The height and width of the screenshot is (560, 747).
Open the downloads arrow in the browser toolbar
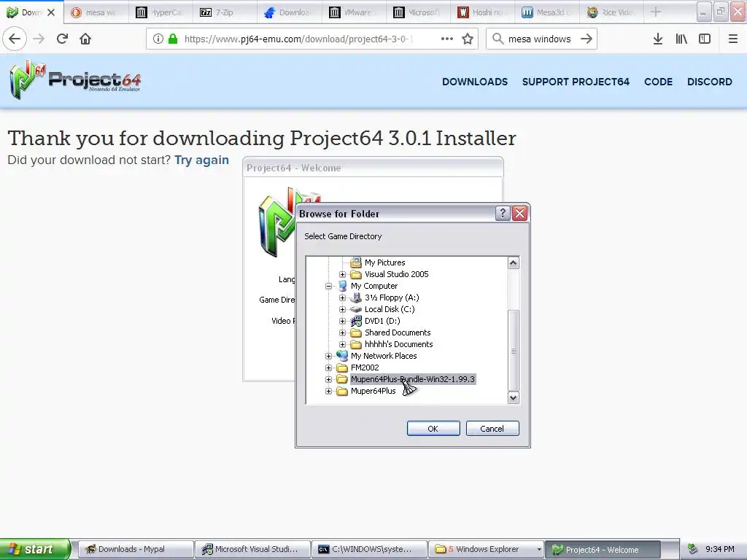(x=658, y=39)
